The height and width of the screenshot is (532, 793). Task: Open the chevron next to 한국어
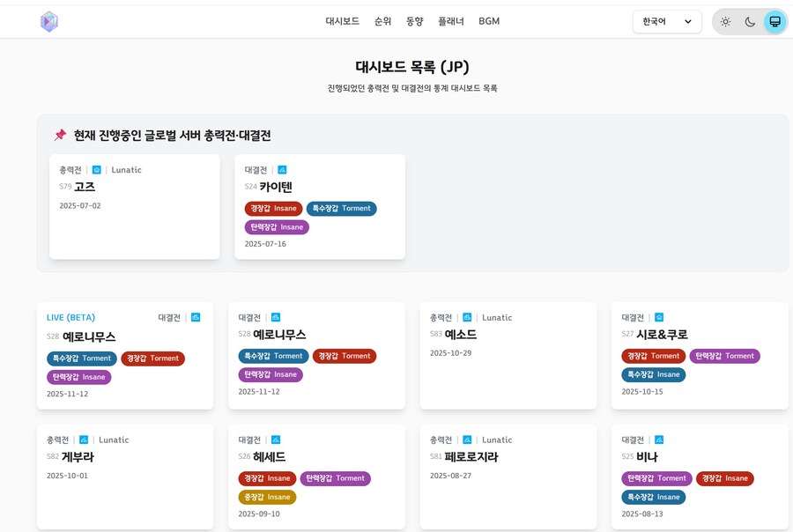pyautogui.click(x=688, y=21)
